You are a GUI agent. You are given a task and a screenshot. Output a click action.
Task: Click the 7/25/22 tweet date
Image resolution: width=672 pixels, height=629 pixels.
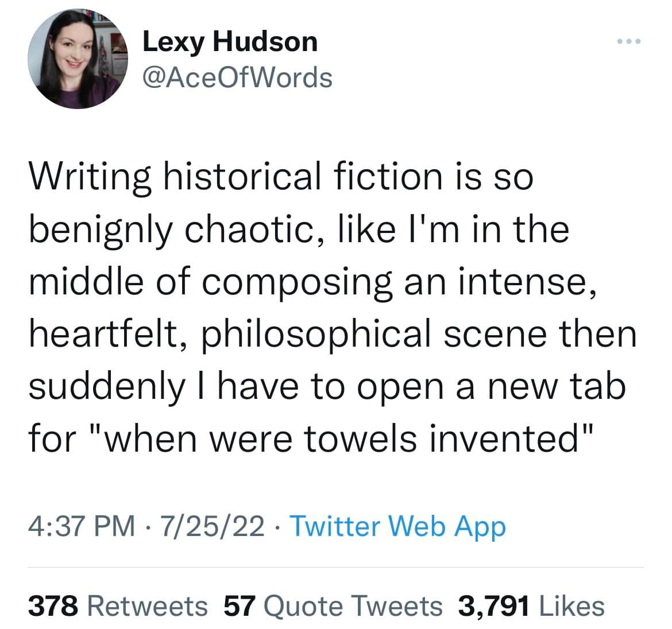coord(213,526)
